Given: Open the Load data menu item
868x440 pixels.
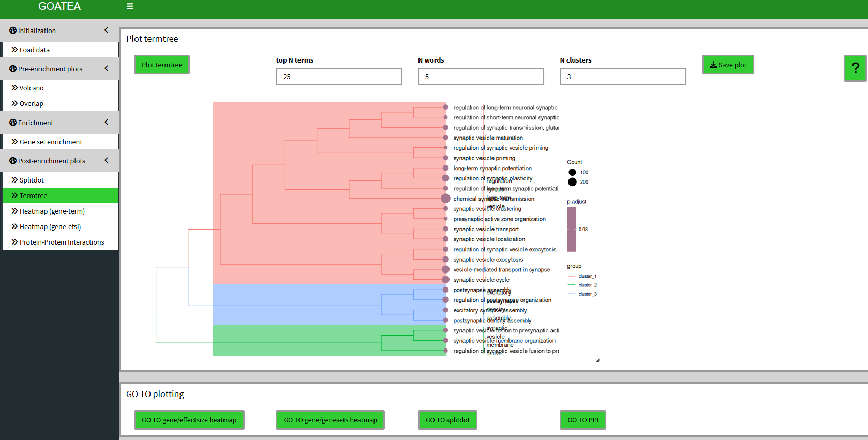Looking at the screenshot, I should coord(35,50).
